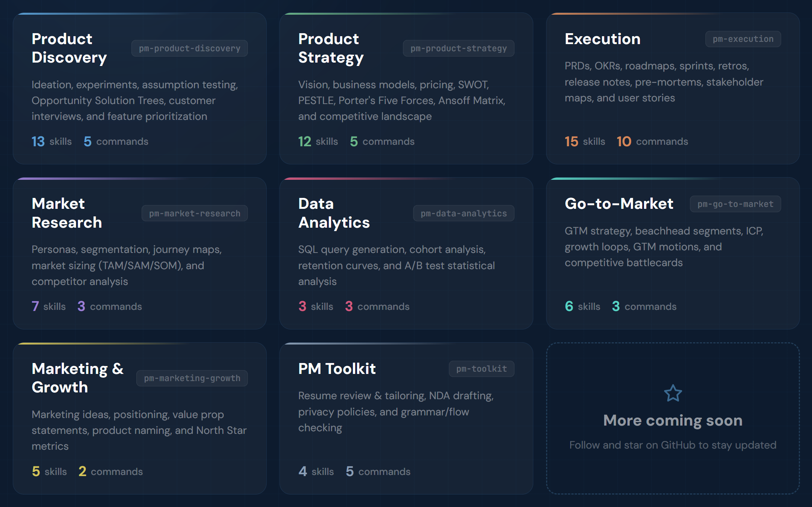Click the pm-toolkit badge
812x507 pixels.
481,369
